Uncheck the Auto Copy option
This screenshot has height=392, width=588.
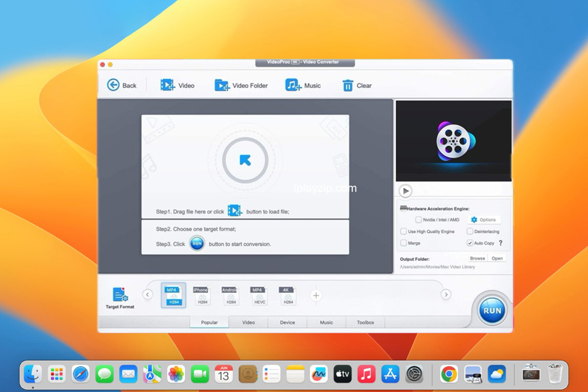point(470,243)
